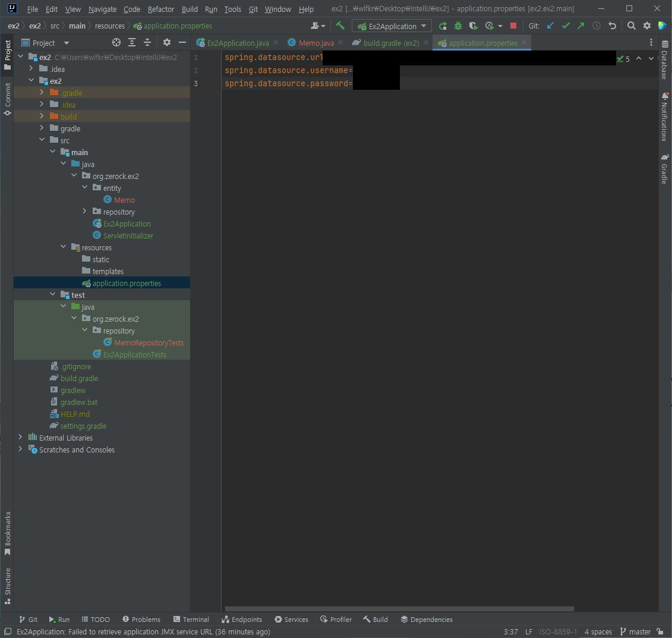Click the master Git branch widget
Viewport: 672px width, 638px height.
tap(635, 631)
